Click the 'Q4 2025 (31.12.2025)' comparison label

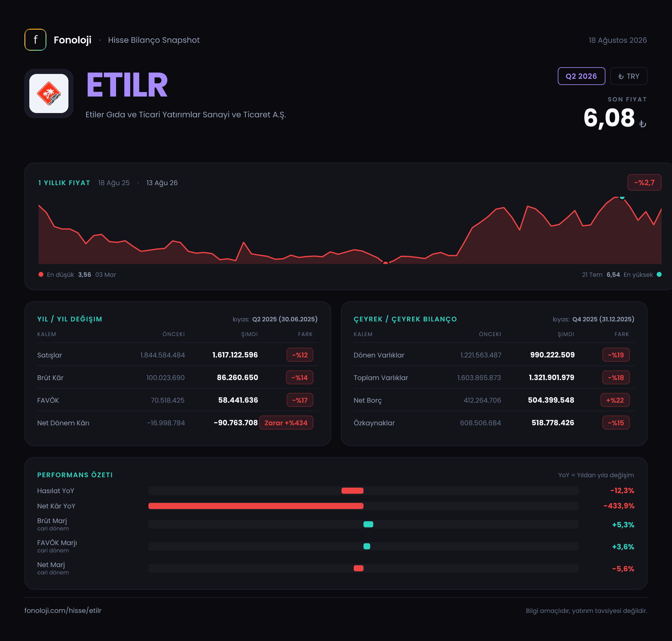603,319
